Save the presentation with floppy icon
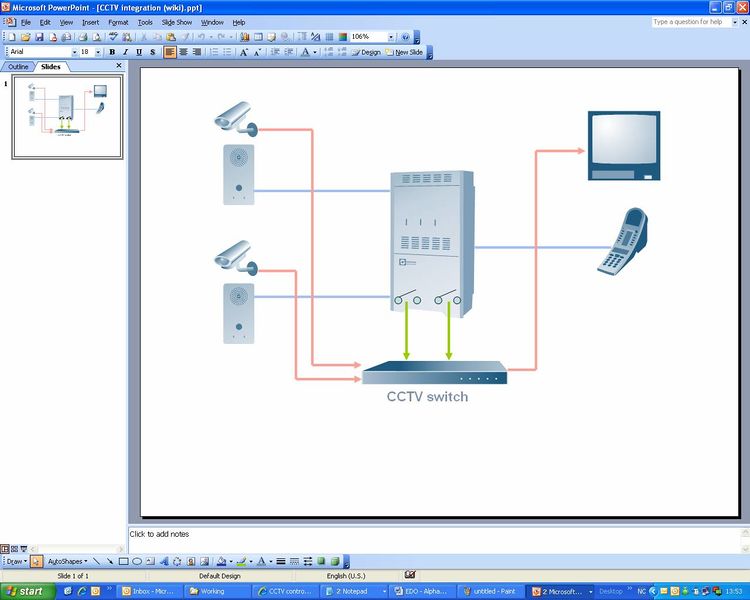 (39, 37)
